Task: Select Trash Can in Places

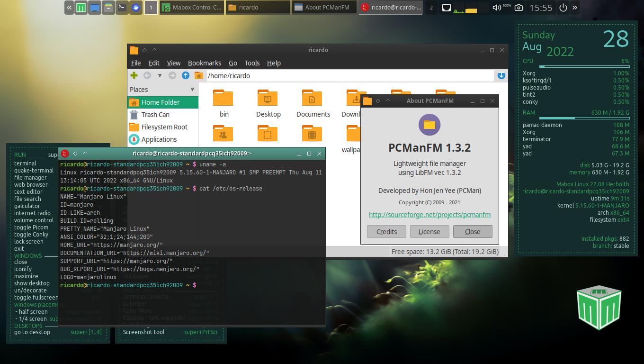Action: pos(163,114)
